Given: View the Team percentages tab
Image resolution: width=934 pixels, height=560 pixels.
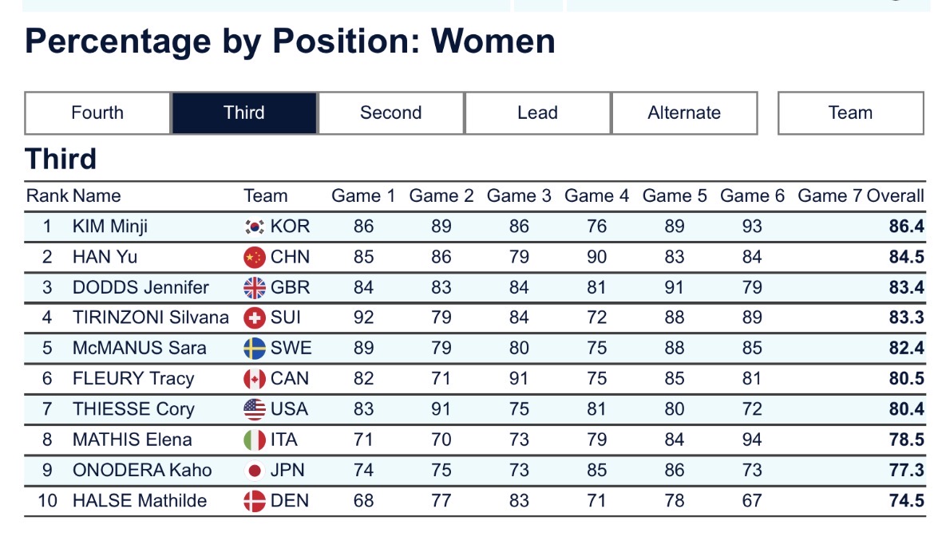Looking at the screenshot, I should tap(850, 113).
